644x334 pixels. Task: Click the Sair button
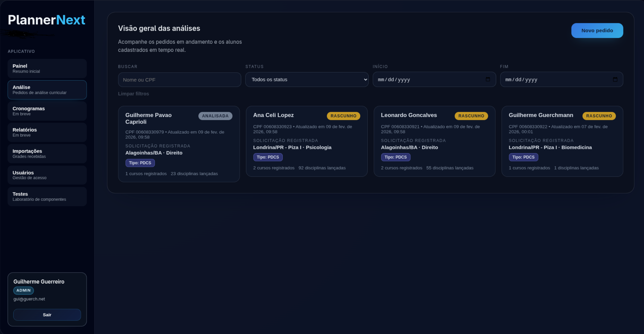47,315
